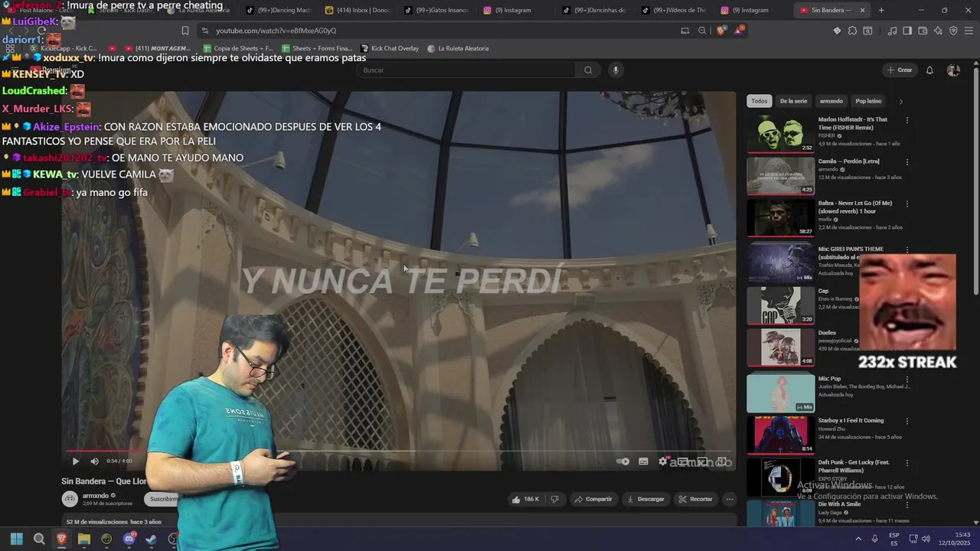This screenshot has height=551, width=980.
Task: Open browser zoom magnifier icon
Action: click(x=702, y=31)
